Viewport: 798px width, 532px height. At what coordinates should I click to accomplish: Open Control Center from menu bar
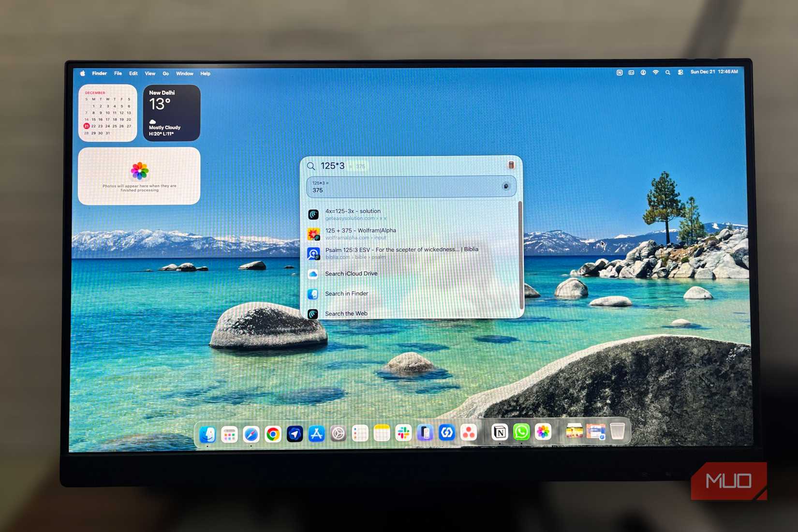point(680,72)
